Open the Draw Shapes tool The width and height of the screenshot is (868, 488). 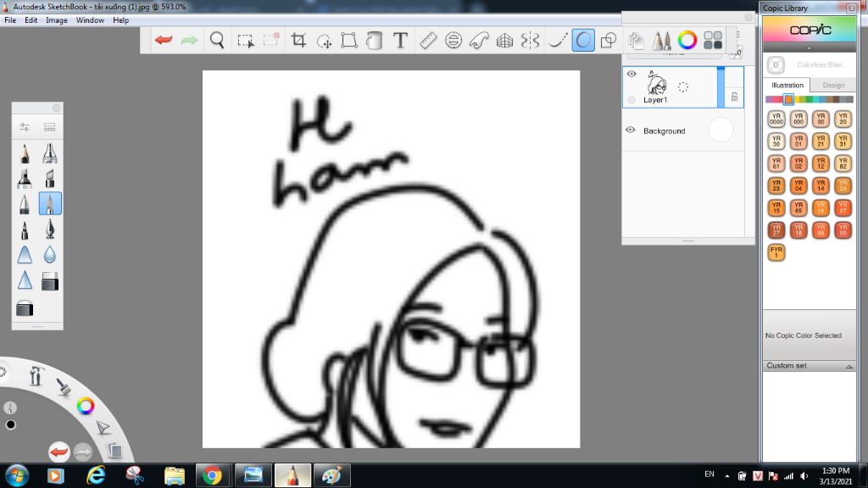click(609, 41)
